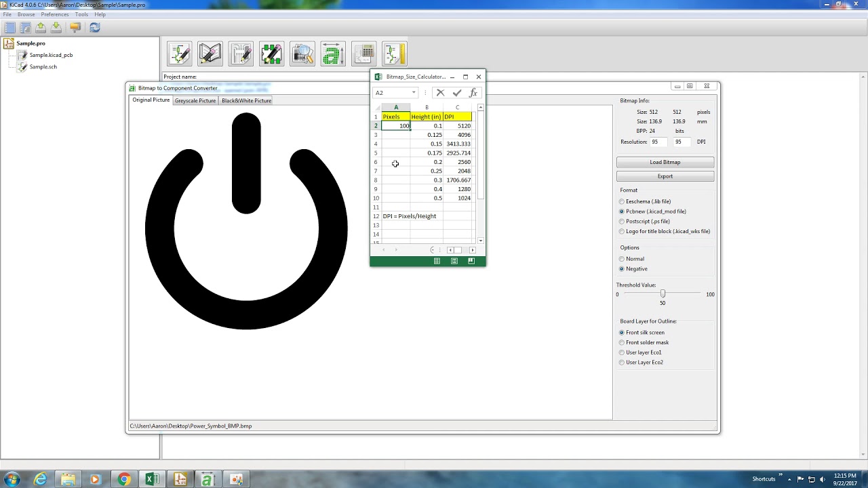Screen dimensions: 868x488
Task: Select cell 'DPI = Pixels/Height' in Excel
Action: click(x=410, y=216)
